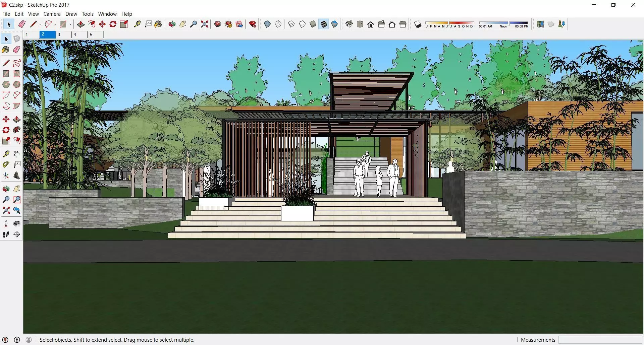Enable Wireframe face style
Viewport: 644px width, 345px height.
[x=291, y=24]
